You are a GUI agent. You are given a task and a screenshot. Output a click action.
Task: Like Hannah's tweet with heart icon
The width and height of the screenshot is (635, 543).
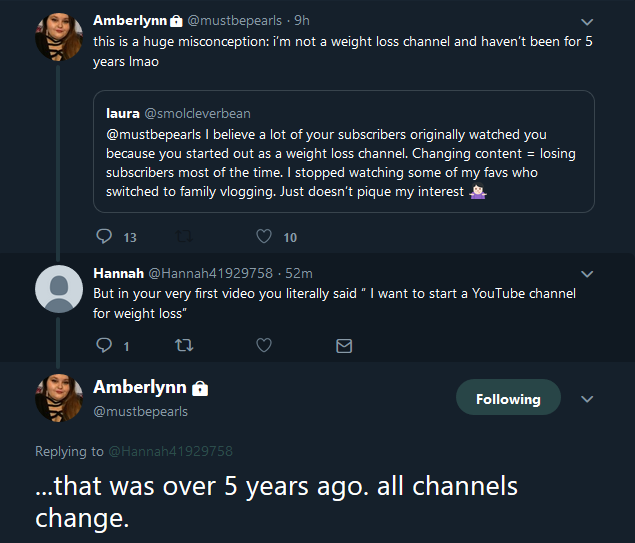coord(264,345)
